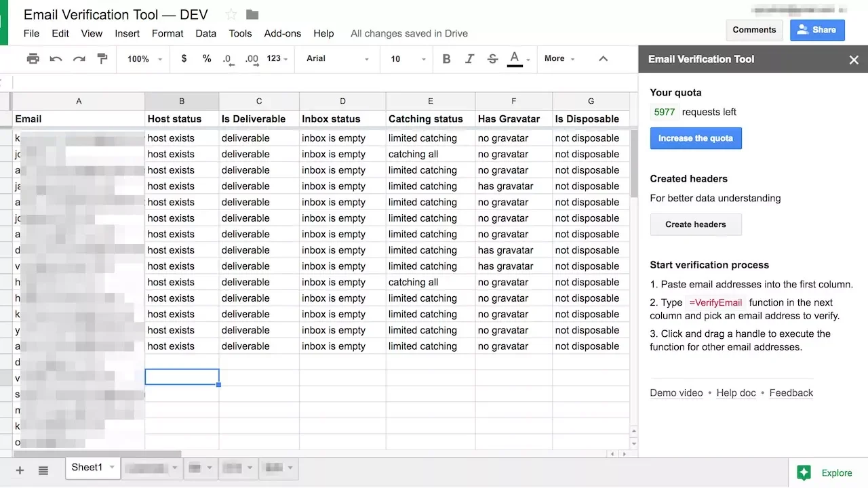Screen dimensions: 868x488
Task: Open the font size dropdown
Action: [408, 59]
